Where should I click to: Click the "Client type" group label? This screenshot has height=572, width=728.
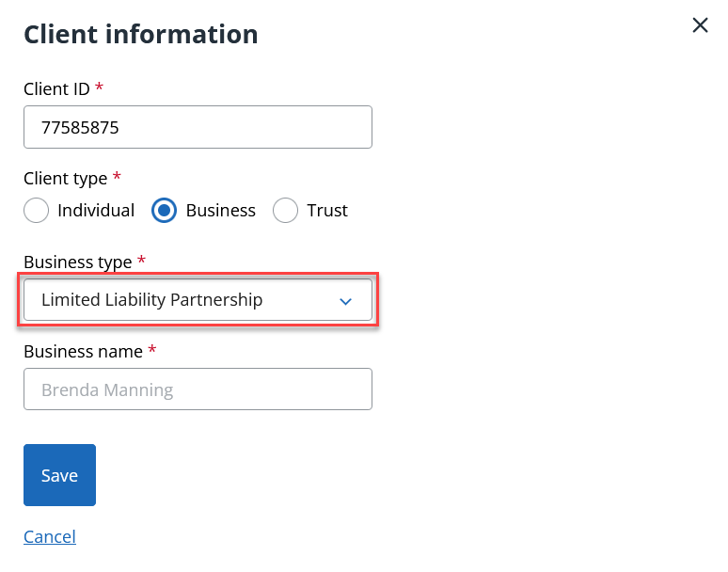(x=65, y=178)
